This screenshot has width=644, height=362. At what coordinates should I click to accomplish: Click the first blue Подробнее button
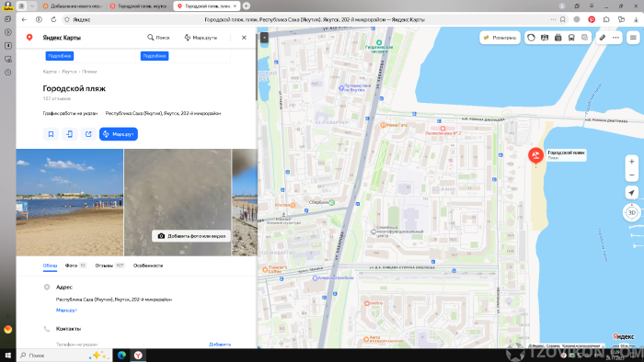tap(60, 56)
